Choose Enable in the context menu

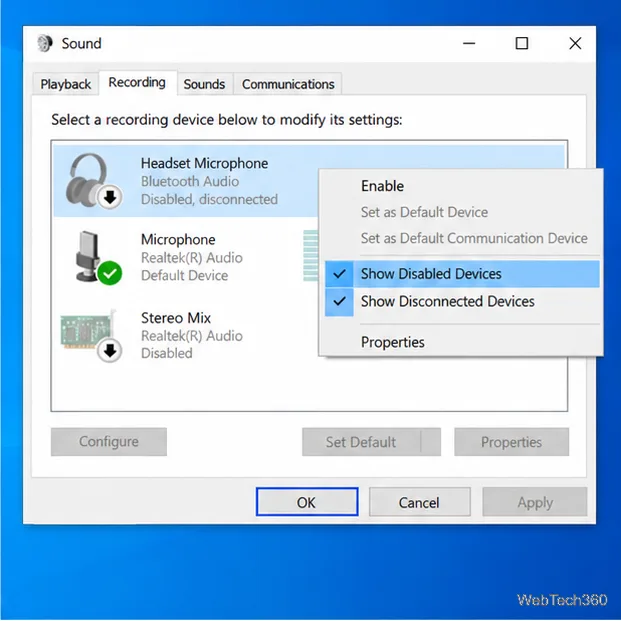[x=382, y=186]
